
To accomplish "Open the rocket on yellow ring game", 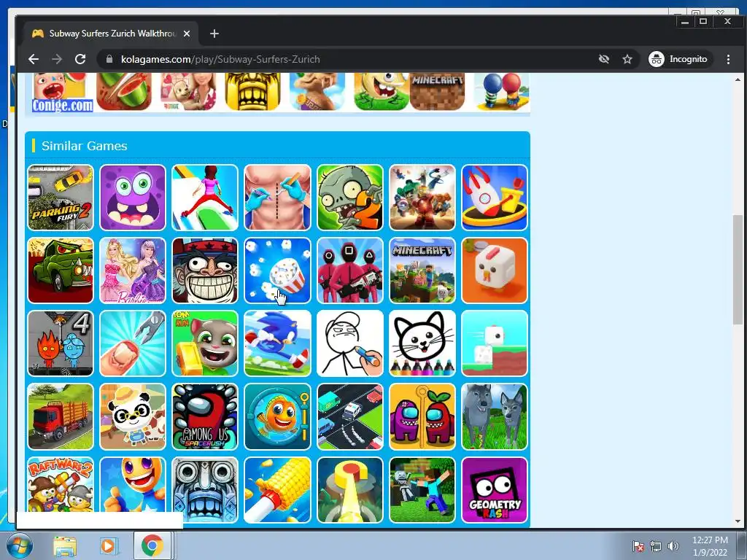I will pyautogui.click(x=495, y=197).
